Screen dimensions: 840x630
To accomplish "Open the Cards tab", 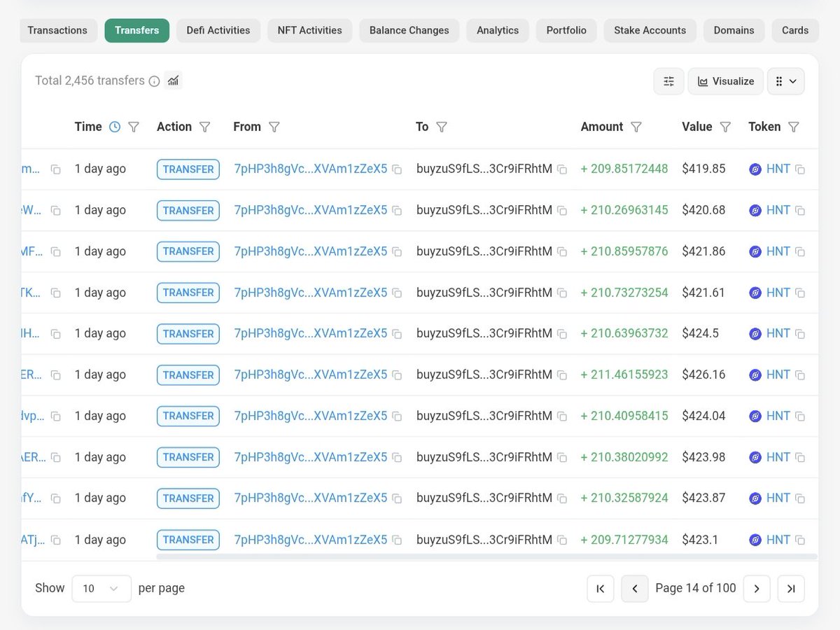I will tap(795, 31).
